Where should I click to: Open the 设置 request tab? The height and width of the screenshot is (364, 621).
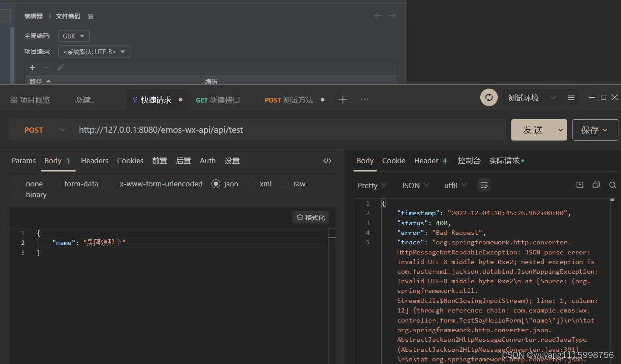(232, 161)
